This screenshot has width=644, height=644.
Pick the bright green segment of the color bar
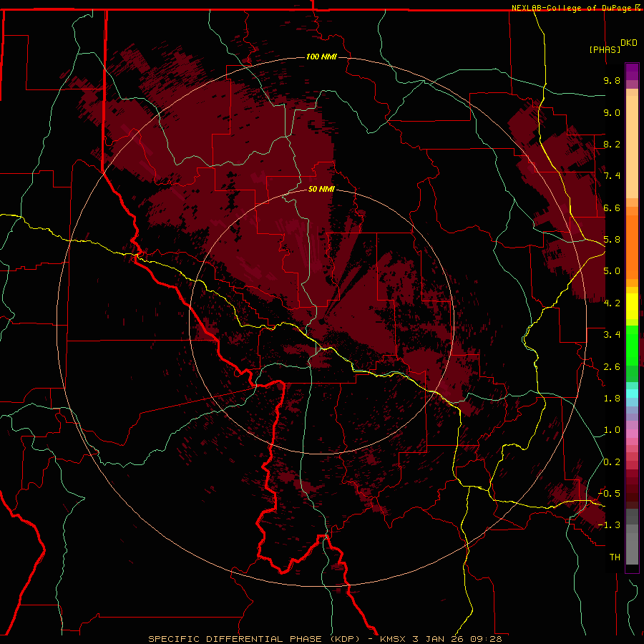[632, 345]
